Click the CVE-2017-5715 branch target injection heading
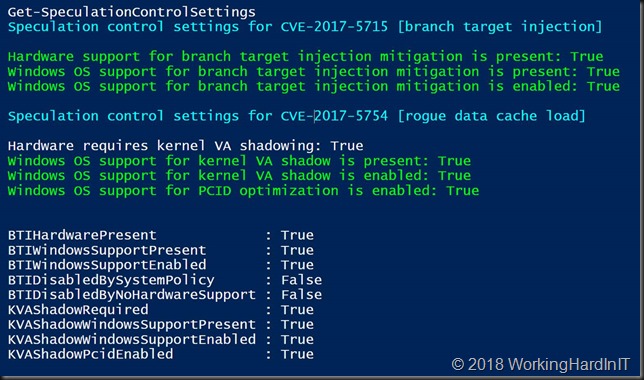This screenshot has height=380, width=644. point(305,27)
